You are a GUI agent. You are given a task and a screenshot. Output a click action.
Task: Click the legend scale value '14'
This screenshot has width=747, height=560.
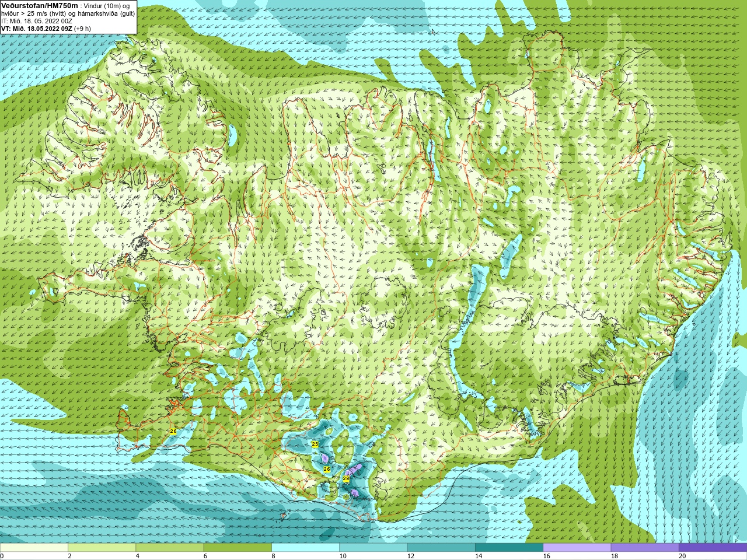[x=479, y=556]
